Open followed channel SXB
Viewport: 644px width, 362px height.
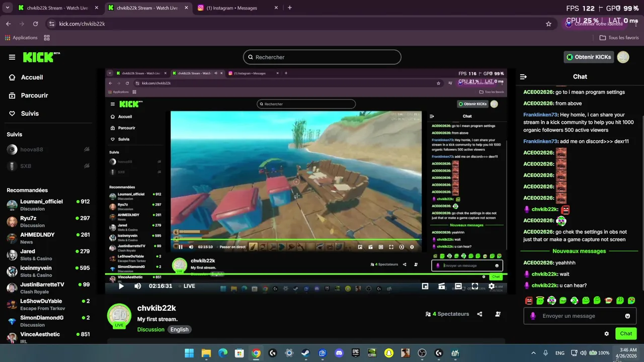click(x=48, y=166)
